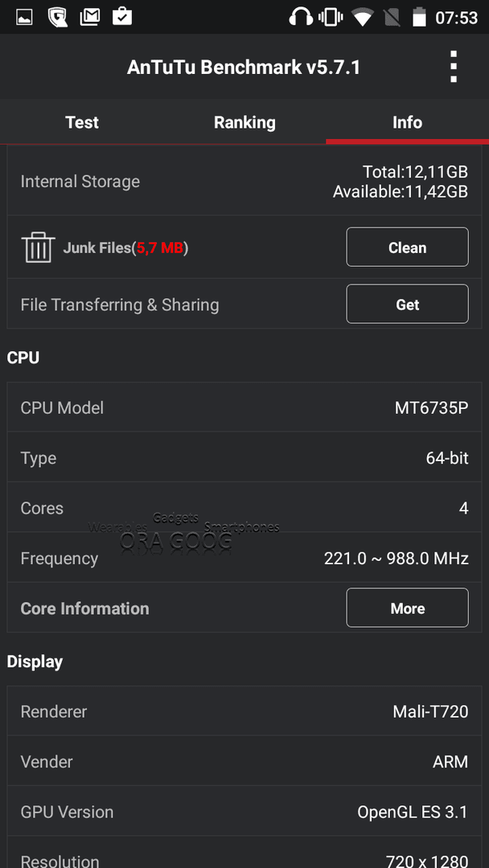
Task: Tap the shield security notification icon
Action: [x=57, y=17]
